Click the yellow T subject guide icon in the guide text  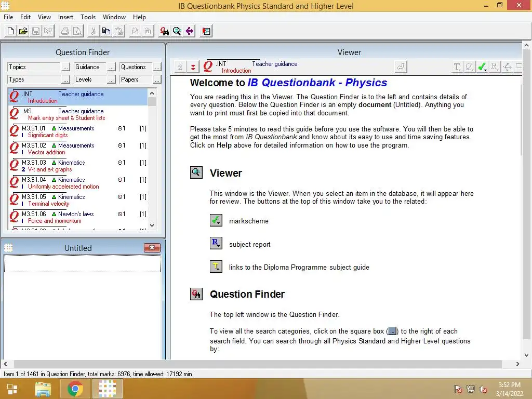[216, 267]
